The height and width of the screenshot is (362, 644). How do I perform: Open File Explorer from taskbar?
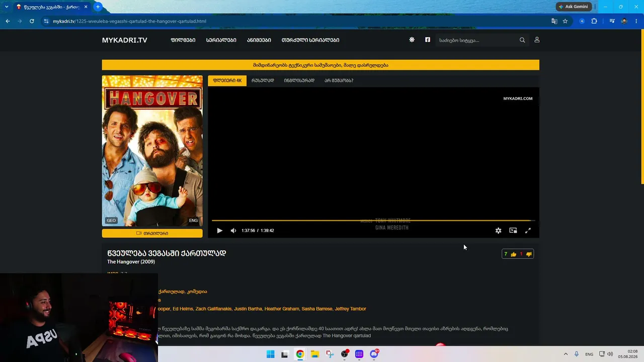pos(314,354)
